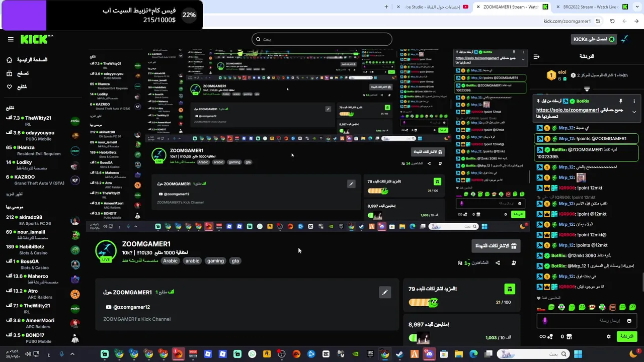Send message with green الدردشة button
The height and width of the screenshot is (362, 644).
(627, 336)
